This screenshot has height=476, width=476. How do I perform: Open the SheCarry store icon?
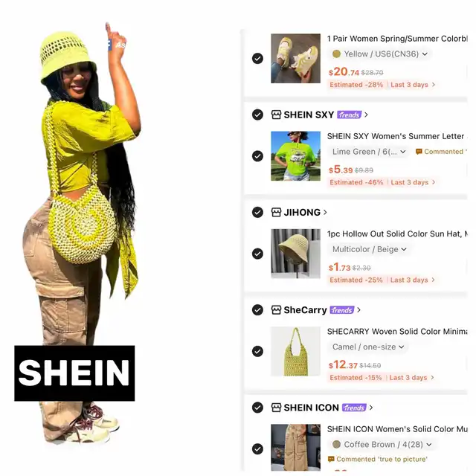point(276,310)
